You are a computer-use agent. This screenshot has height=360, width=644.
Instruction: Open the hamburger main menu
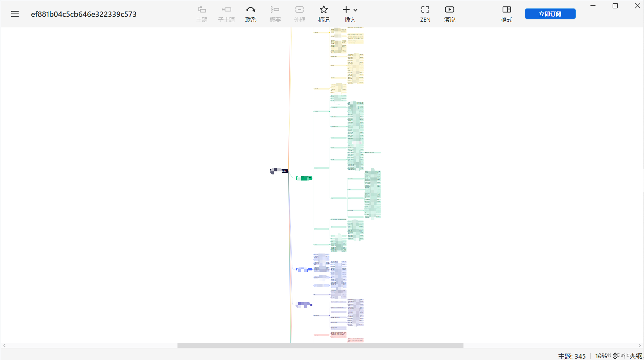point(15,14)
